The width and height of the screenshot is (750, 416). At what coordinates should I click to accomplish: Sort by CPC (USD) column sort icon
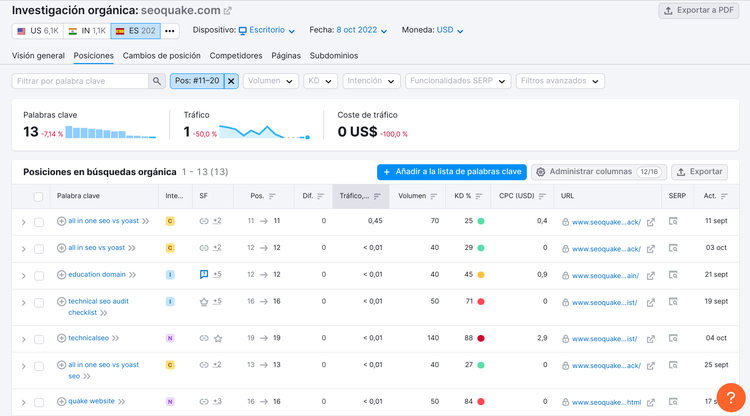coord(542,197)
